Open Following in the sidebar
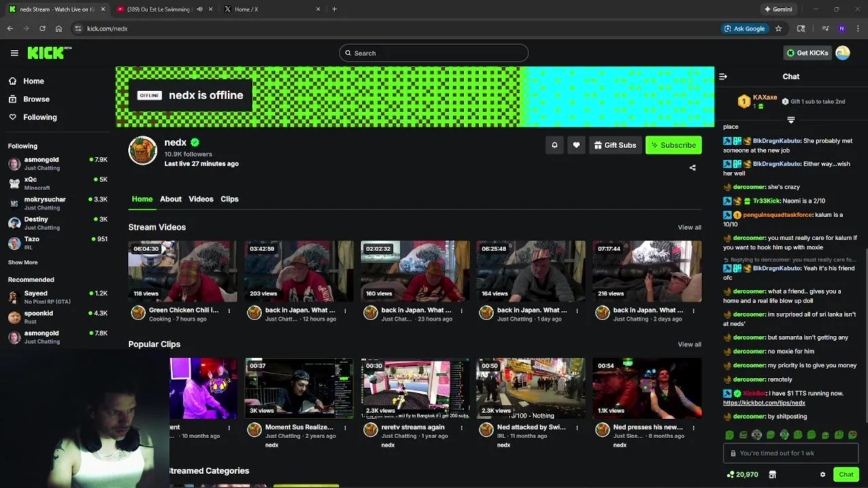Screen dimensions: 868x488 40,117
